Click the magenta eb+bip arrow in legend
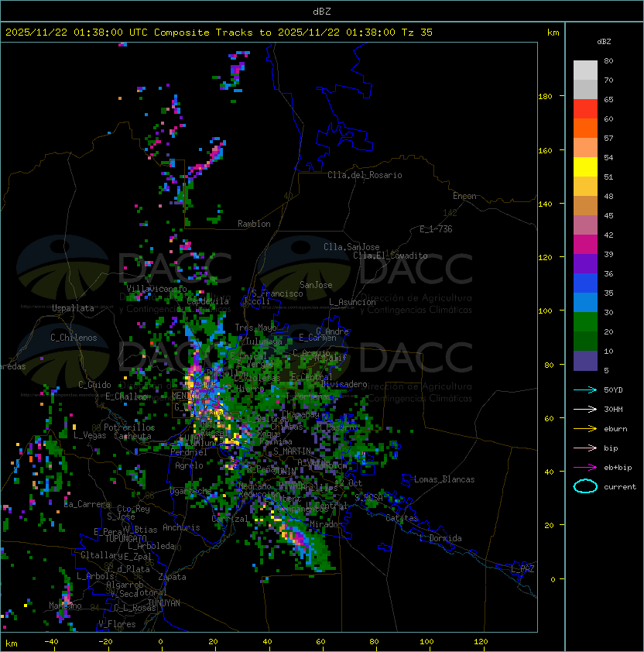This screenshot has height=652, width=644. (x=585, y=468)
